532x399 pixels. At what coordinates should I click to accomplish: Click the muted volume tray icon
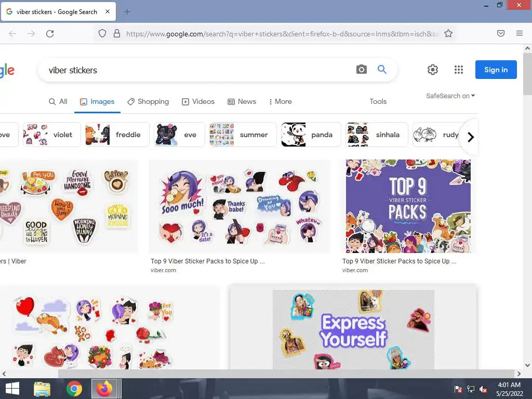click(483, 389)
